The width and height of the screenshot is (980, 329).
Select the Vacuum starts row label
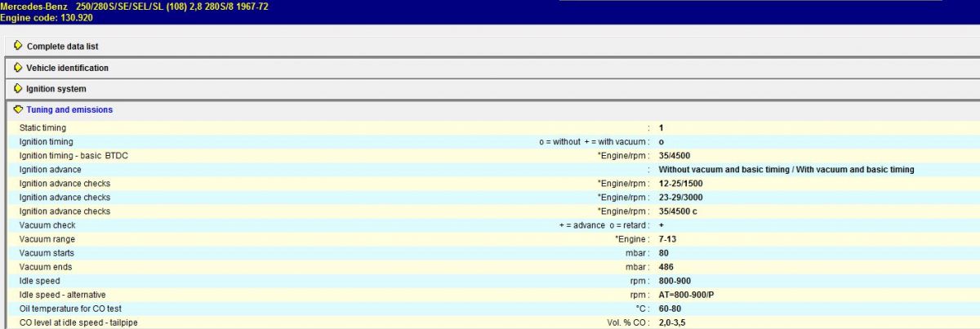[47, 253]
